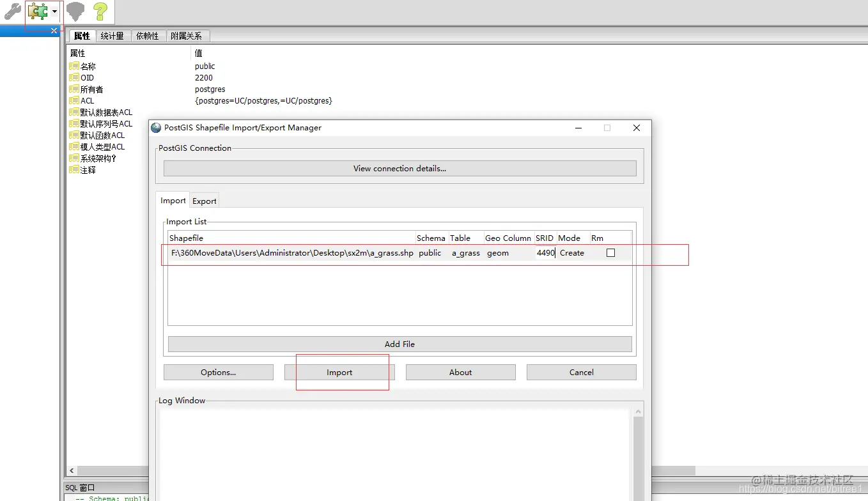Click the icon beside 默认序列号ACL
The image size is (868, 501).
[x=74, y=123]
